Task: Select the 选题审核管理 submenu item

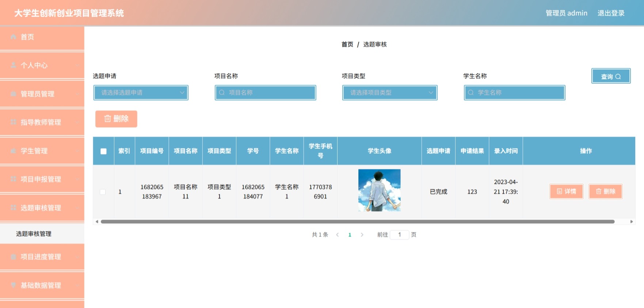Action: click(42, 234)
